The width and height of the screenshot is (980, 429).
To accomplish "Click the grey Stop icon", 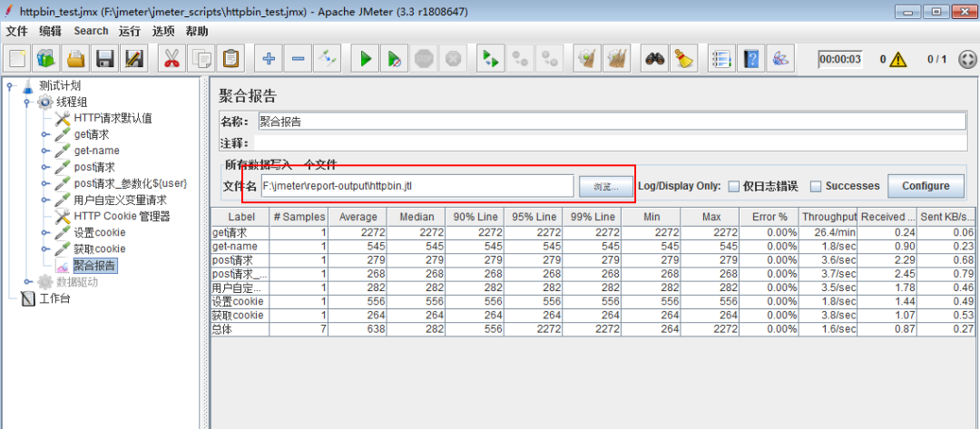I will (424, 59).
